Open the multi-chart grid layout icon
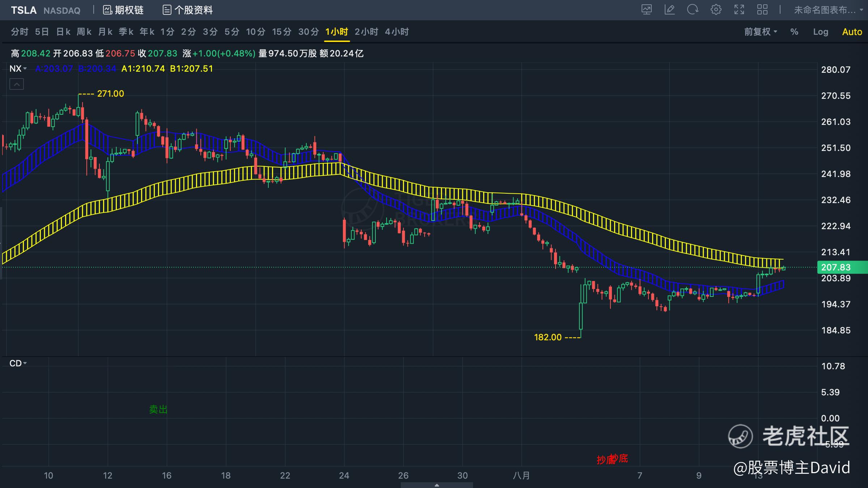 [x=762, y=10]
